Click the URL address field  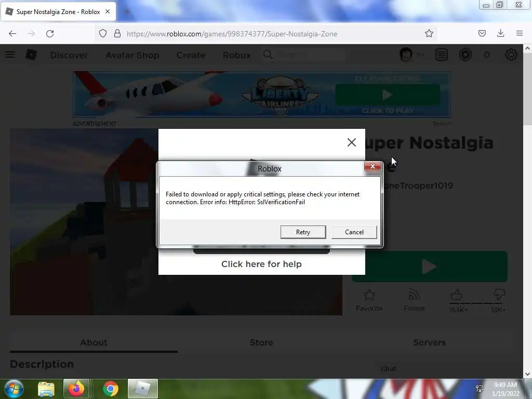(264, 34)
